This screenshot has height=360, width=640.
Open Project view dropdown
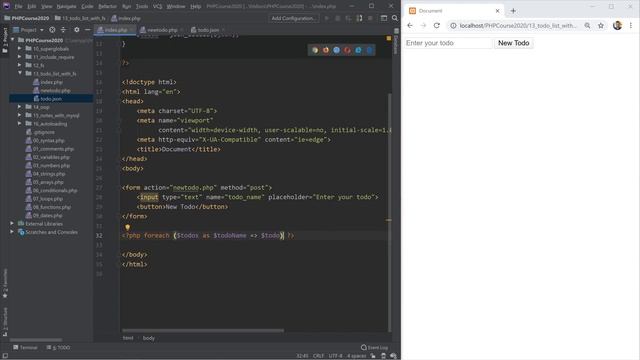click(x=28, y=30)
